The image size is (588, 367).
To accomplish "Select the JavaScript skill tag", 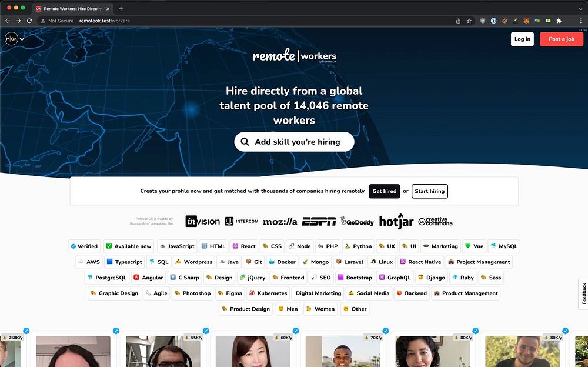I will (177, 246).
